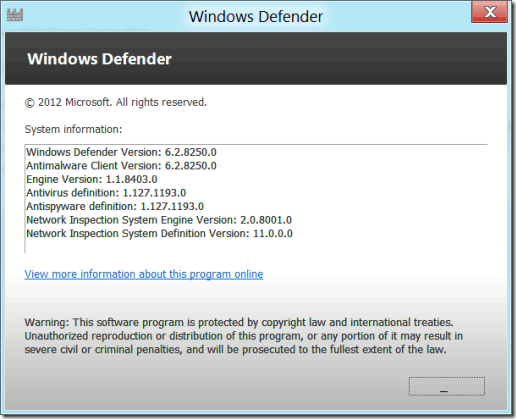This screenshot has width=516, height=419.
Task: Select the Windows Defender Version 6.2.8250.0 line
Action: [x=121, y=152]
